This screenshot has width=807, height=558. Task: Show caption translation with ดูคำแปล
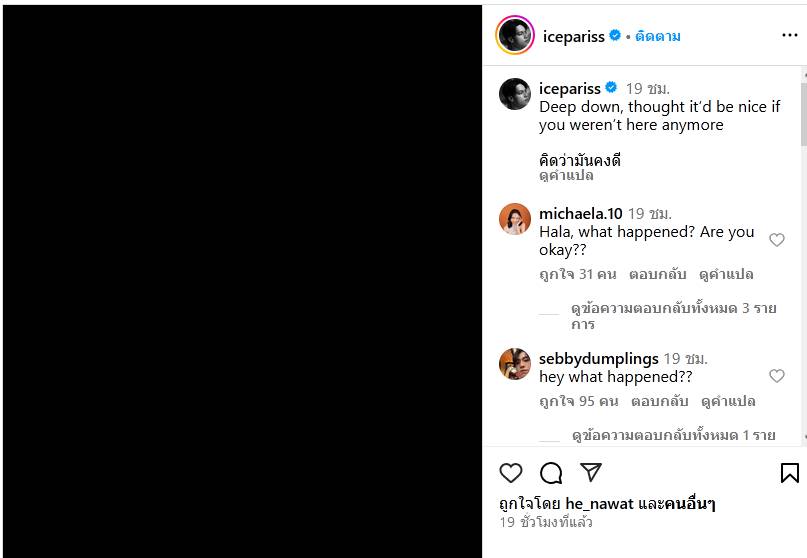566,176
